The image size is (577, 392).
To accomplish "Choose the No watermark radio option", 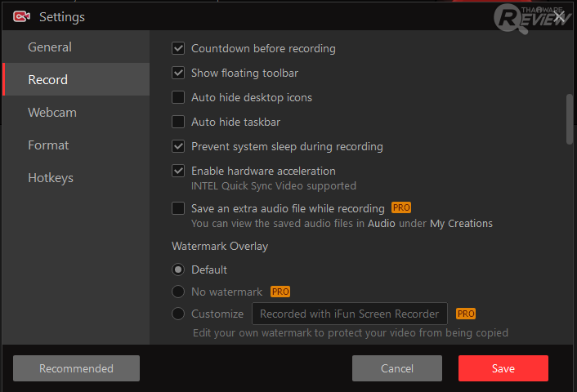I will coord(178,292).
